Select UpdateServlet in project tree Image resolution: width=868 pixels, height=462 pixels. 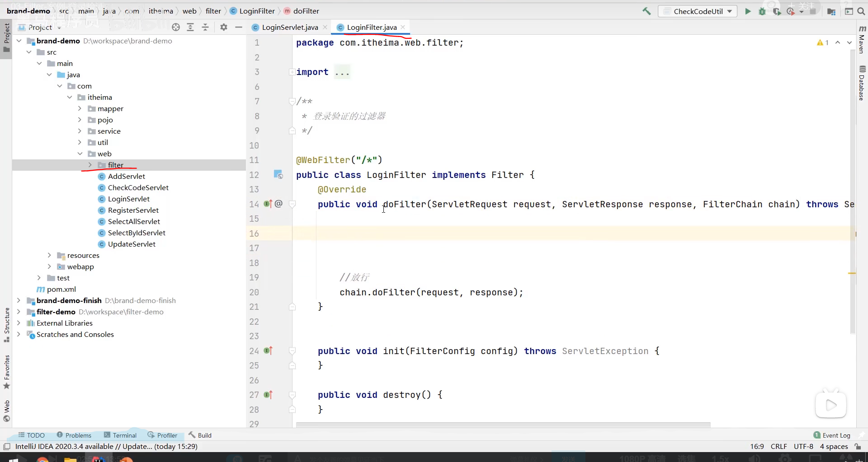coord(127,244)
